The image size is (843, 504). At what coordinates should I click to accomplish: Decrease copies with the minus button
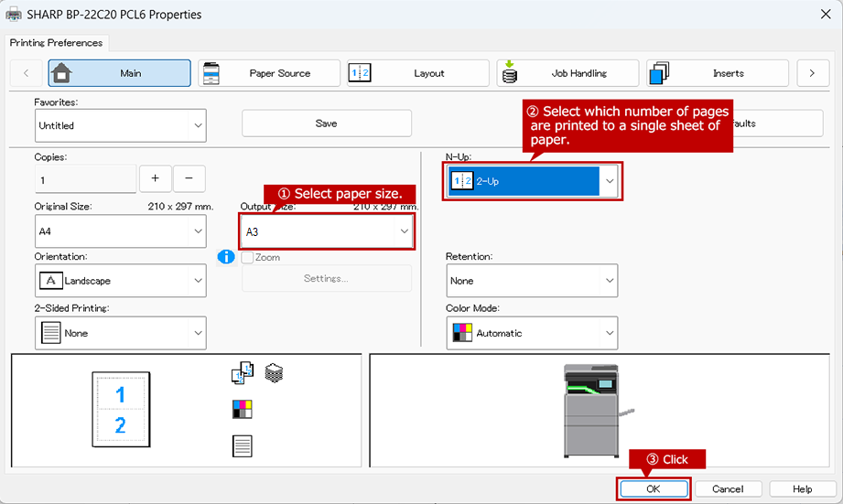coord(189,178)
